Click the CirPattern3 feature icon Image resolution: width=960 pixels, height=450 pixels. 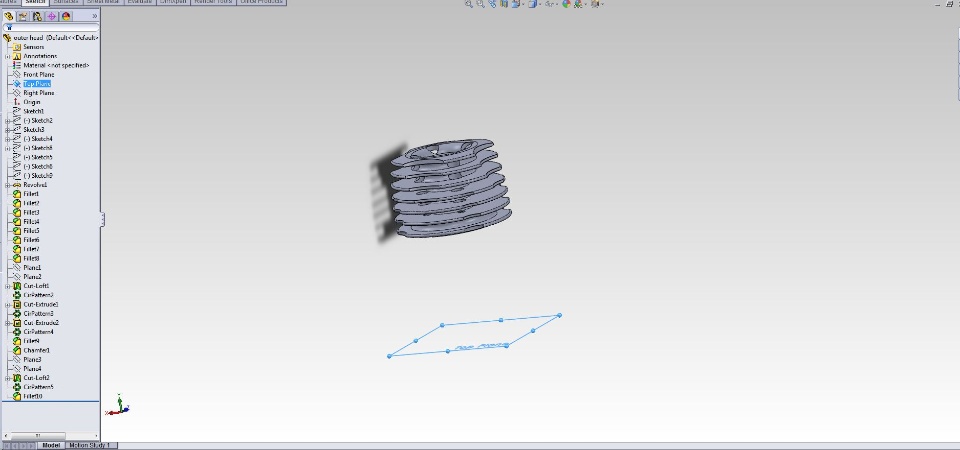point(17,313)
